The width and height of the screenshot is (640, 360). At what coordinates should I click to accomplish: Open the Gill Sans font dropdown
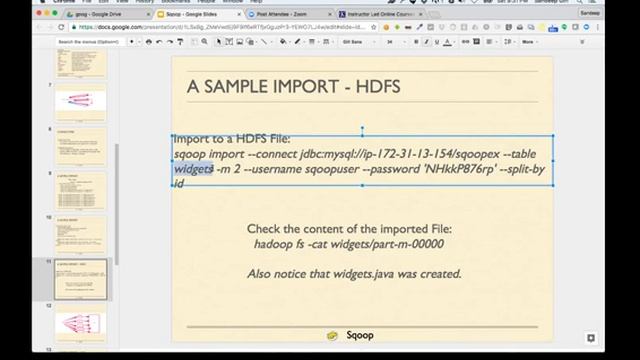359,42
